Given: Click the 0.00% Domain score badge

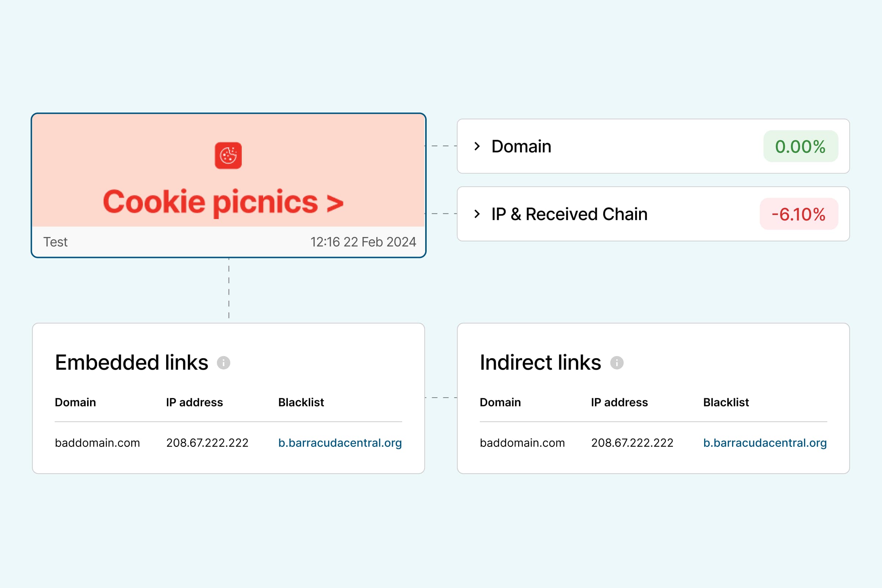Looking at the screenshot, I should point(800,146).
